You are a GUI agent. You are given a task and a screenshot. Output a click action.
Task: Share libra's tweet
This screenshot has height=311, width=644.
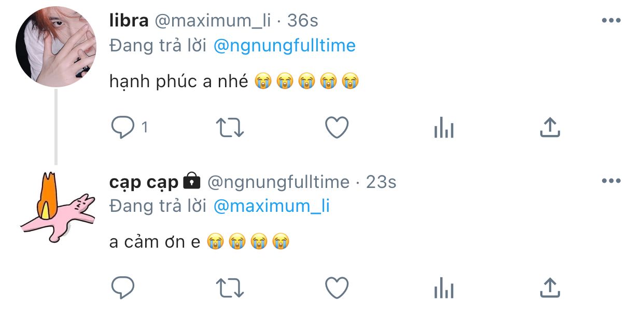tap(550, 128)
